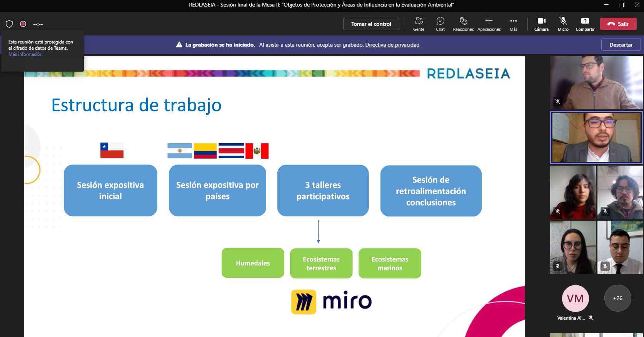Expand the Más options menu
The image size is (644, 337).
click(513, 24)
